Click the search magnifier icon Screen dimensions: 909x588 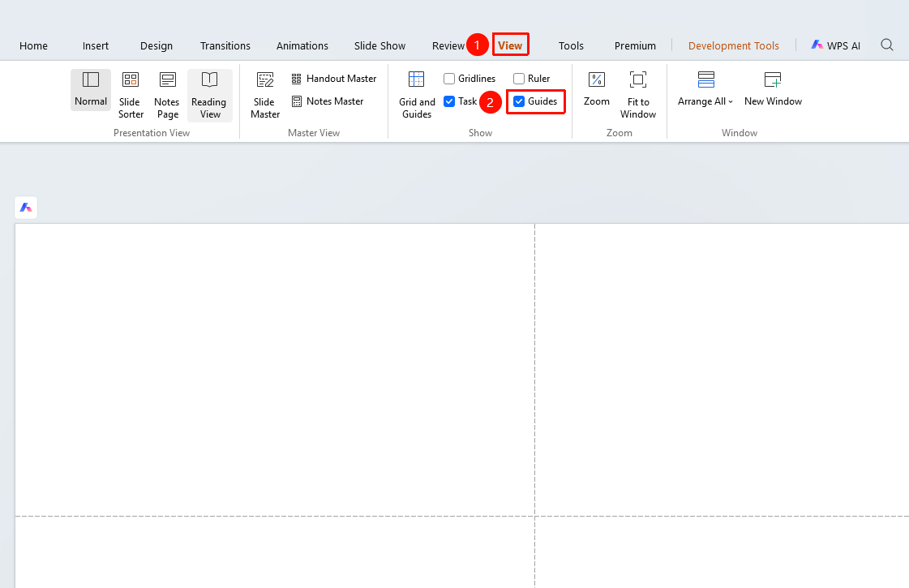887,45
